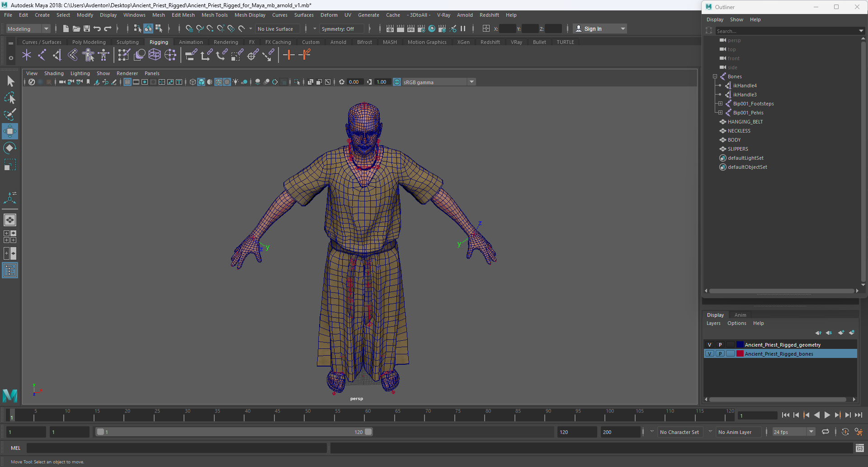
Task: Click the Sign In button
Action: pyautogui.click(x=593, y=29)
